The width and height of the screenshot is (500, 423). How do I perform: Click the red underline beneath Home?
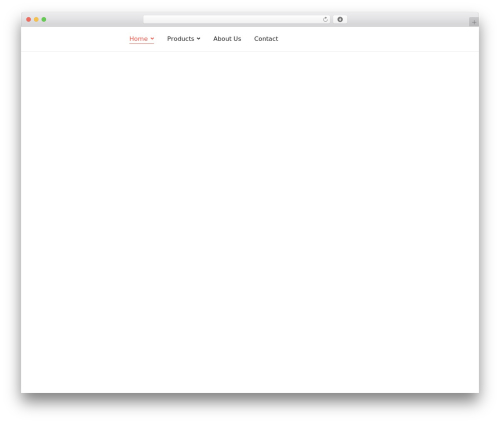142,43
